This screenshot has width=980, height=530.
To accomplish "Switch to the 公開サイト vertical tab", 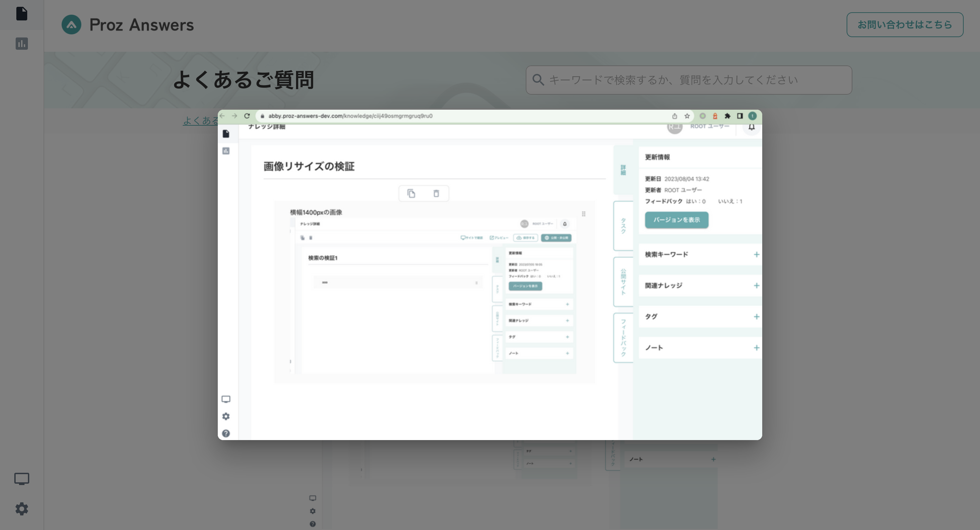I will 623,282.
